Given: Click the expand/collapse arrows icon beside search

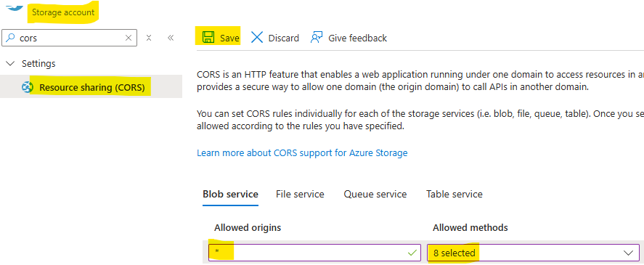Looking at the screenshot, I should pyautogui.click(x=149, y=38).
